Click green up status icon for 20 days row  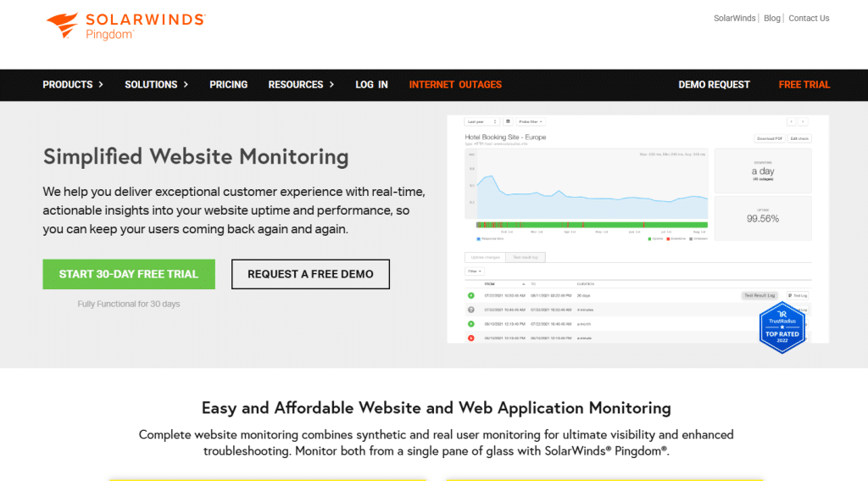pos(471,296)
